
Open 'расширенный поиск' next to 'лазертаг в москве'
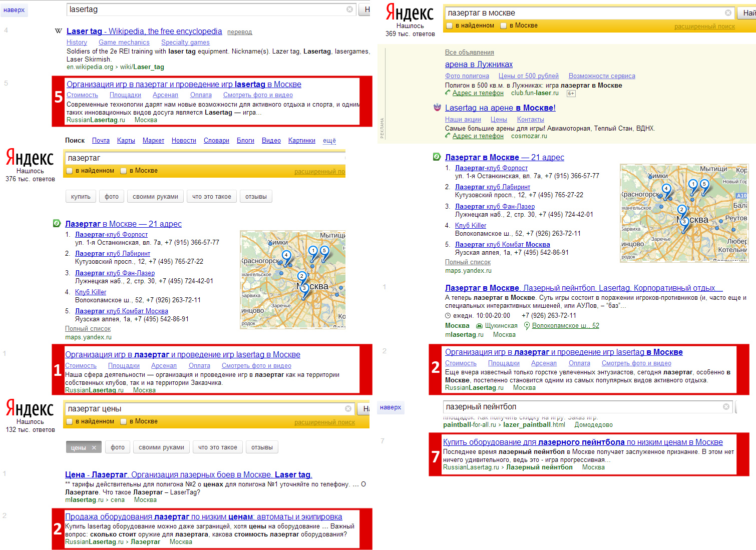(704, 27)
